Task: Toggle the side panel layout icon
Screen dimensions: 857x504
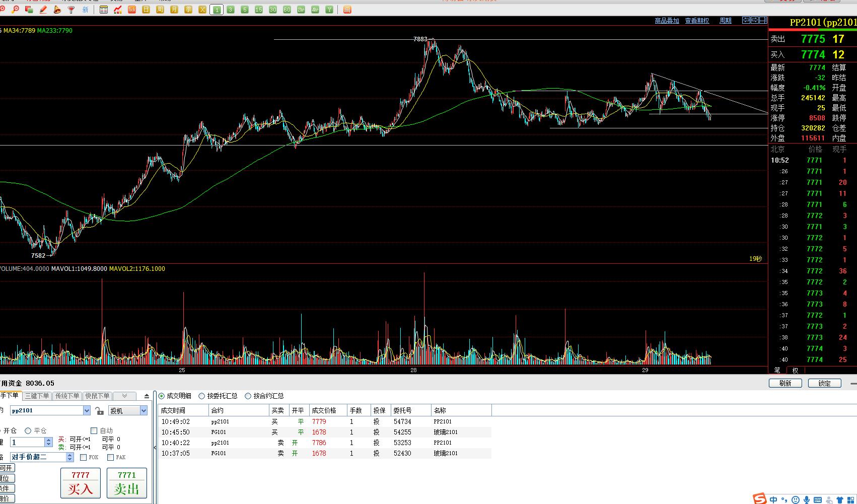Action: [x=763, y=20]
